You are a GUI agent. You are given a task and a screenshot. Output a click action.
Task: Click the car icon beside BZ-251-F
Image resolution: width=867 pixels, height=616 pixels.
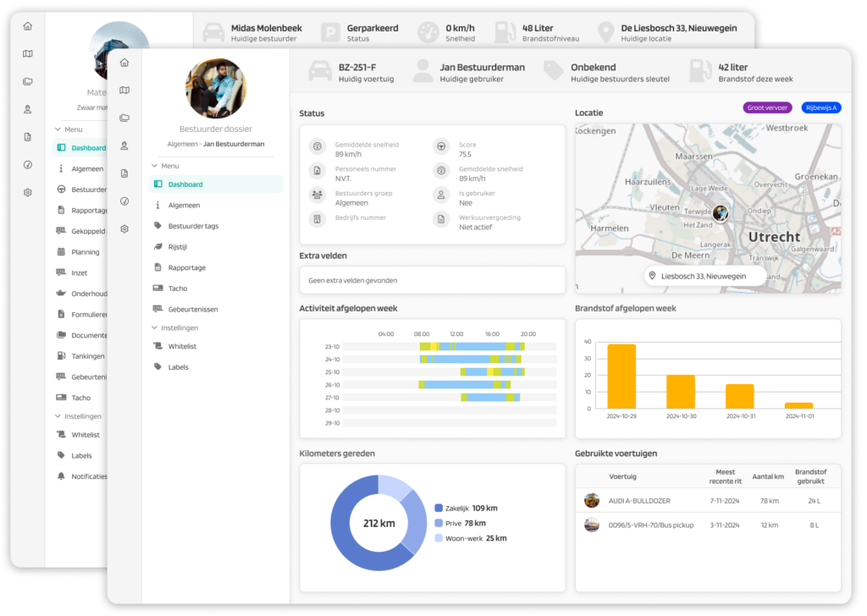pos(320,72)
